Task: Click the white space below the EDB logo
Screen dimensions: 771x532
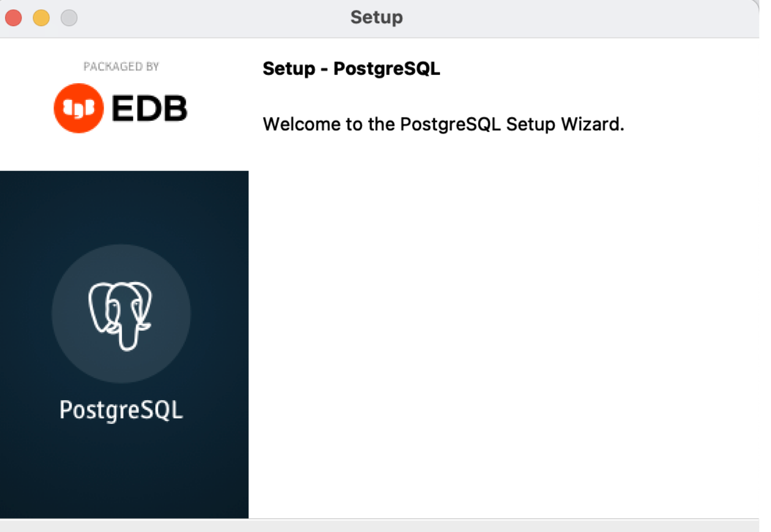Action: 124,152
